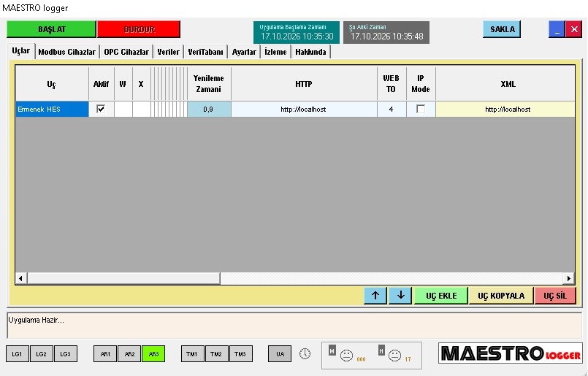This screenshot has height=376, width=588.
Task: Click right arrow of horizontal scrollbar
Action: point(569,278)
